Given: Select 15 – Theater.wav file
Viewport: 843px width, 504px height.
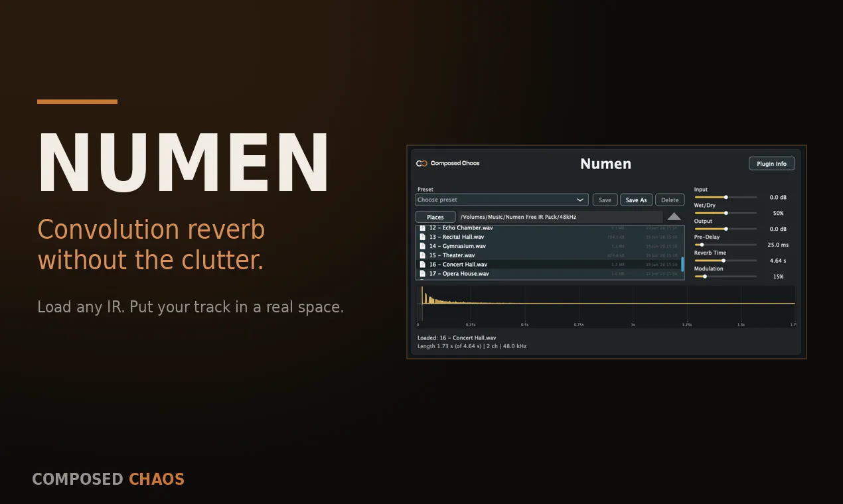Looking at the screenshot, I should 550,255.
